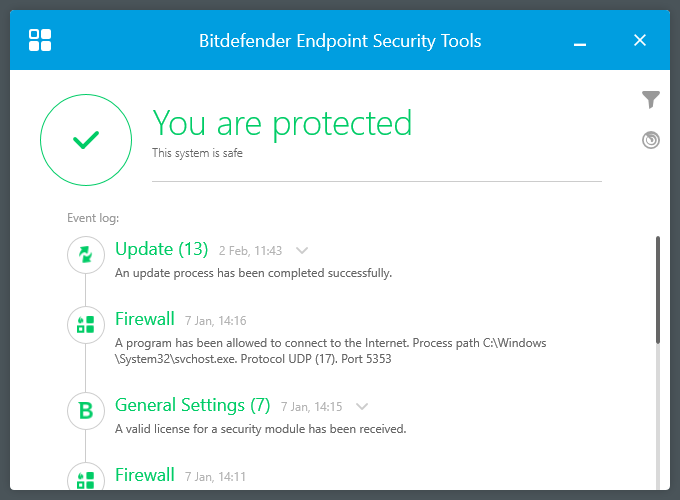
Task: Click the Firewall title dated 14:11
Action: point(145,474)
